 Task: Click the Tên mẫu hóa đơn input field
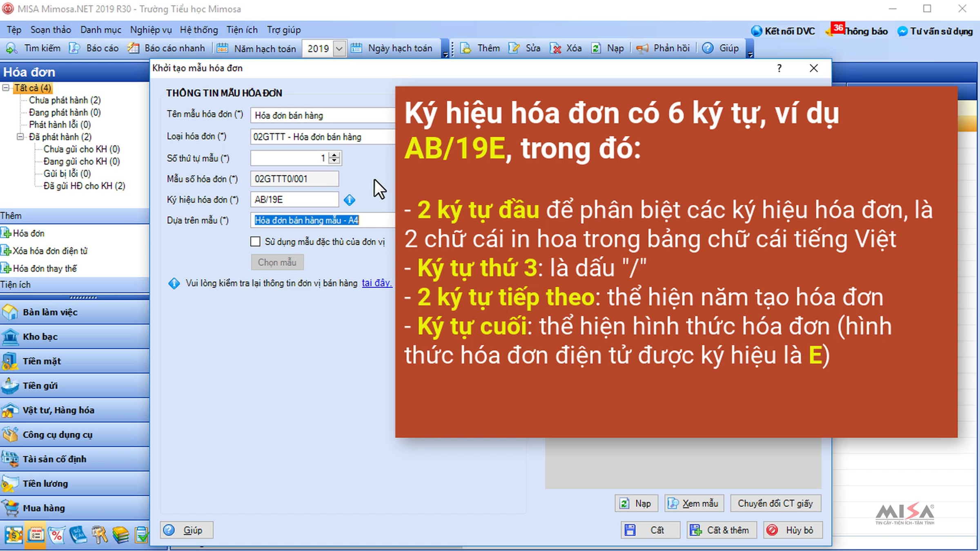[323, 116]
